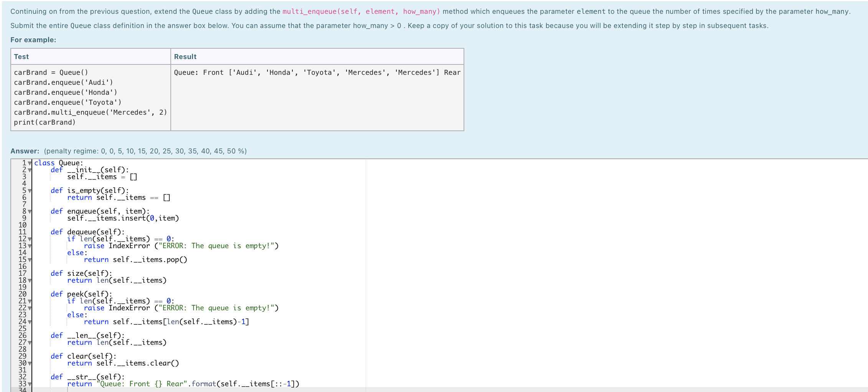Click the 'def __len__(self):' code line
This screenshot has height=392, width=868.
[88, 336]
